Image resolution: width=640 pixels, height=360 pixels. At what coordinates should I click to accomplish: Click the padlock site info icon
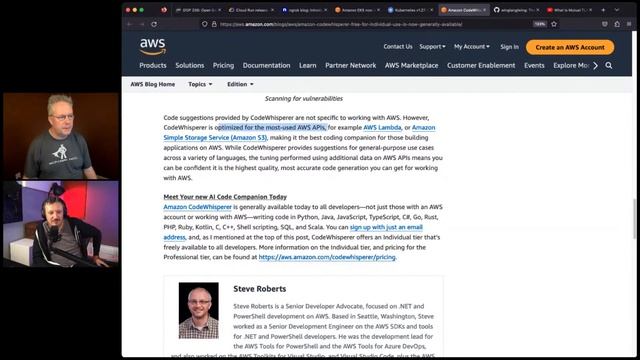214,24
